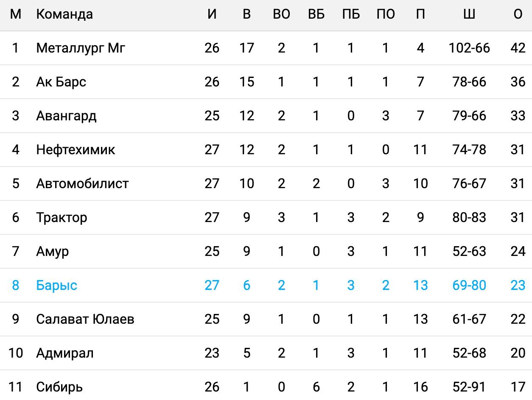Sort by the Команда column header
The height and width of the screenshot is (400, 532).
click(64, 14)
